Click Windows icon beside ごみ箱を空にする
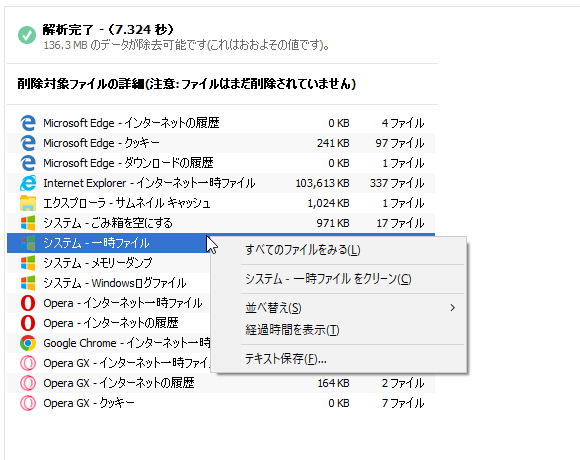Screen dimensions: 580x460 28,223
